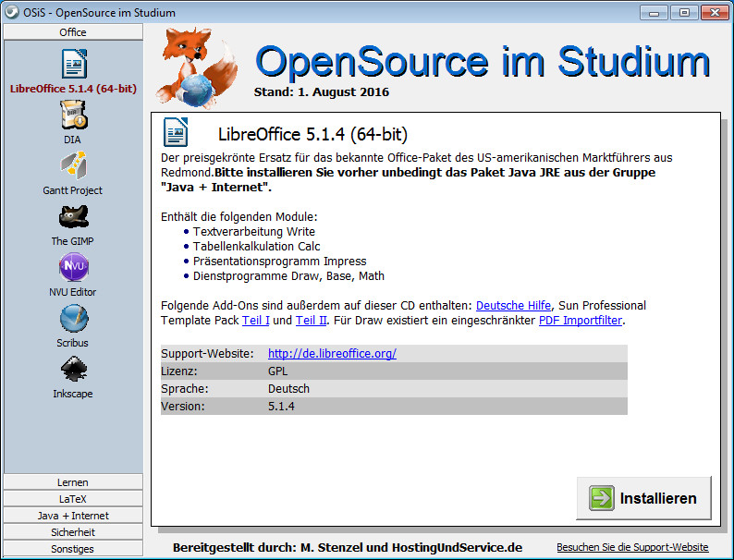Image resolution: width=734 pixels, height=560 pixels.
Task: Click the Version 5.1.4 value
Action: tap(281, 406)
